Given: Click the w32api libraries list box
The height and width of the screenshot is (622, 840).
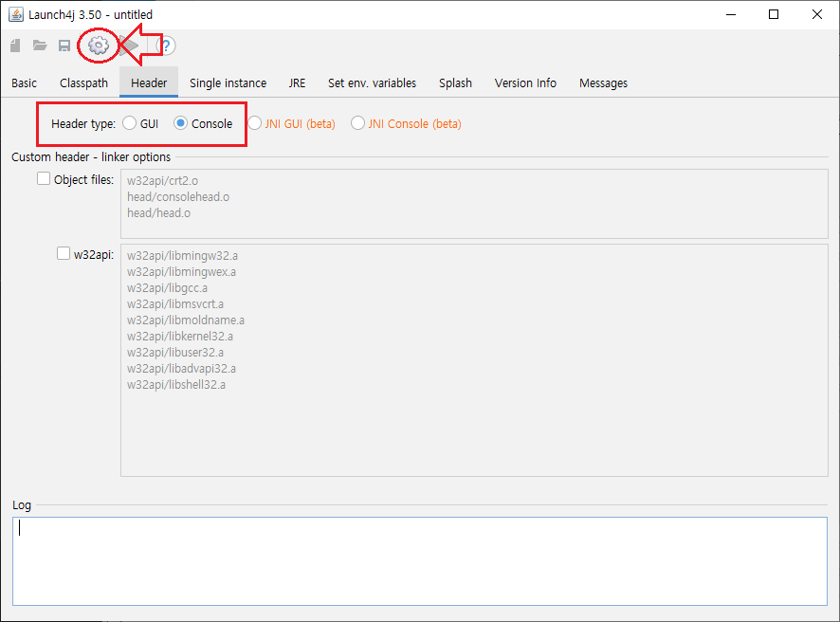Looking at the screenshot, I should (474, 360).
